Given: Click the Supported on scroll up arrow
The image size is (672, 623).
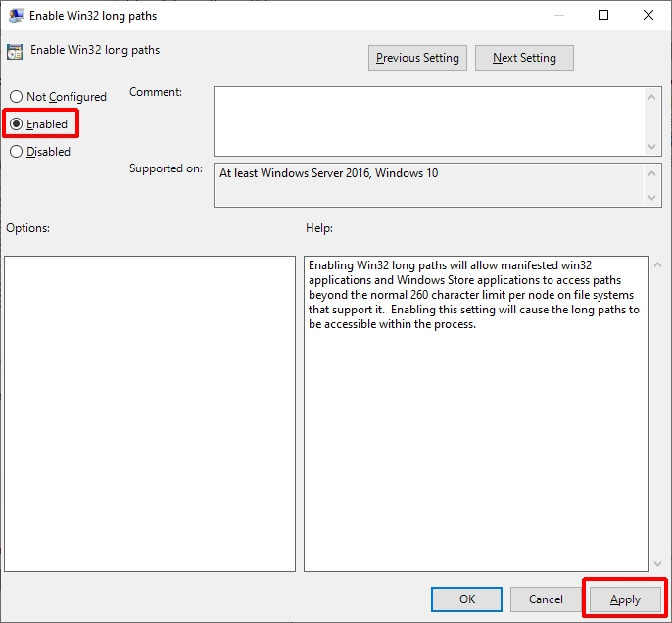Looking at the screenshot, I should click(x=653, y=172).
